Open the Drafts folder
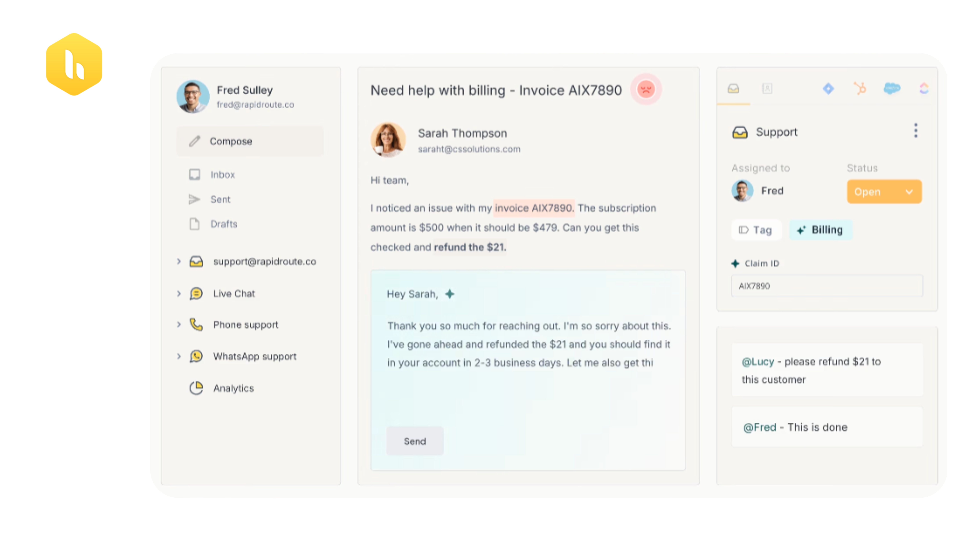 click(224, 224)
